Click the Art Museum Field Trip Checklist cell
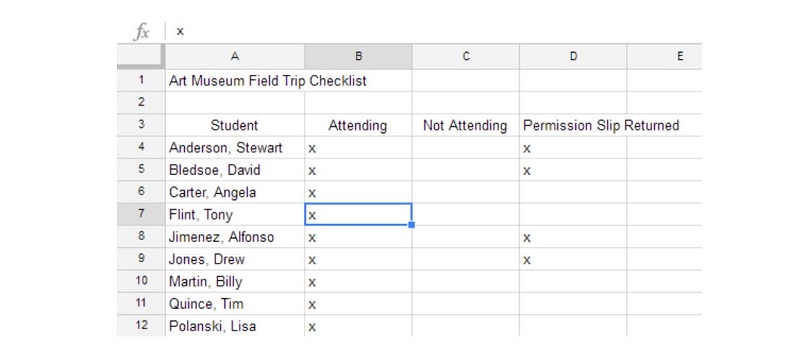 tap(235, 81)
